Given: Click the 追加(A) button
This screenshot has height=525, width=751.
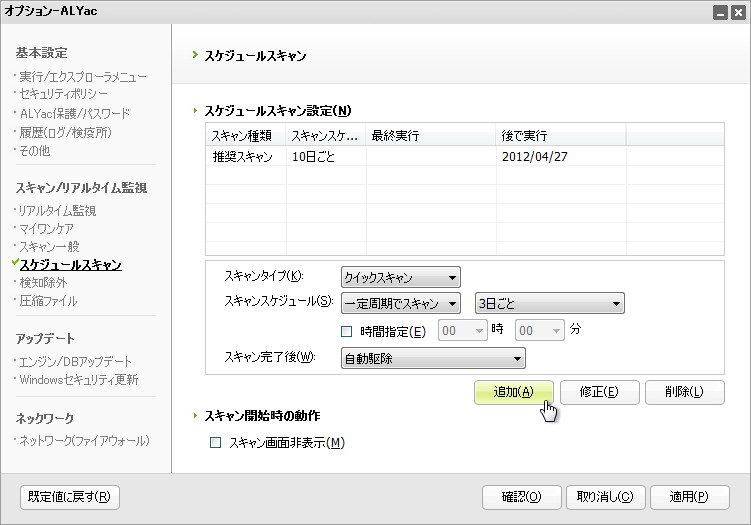Looking at the screenshot, I should coord(513,392).
